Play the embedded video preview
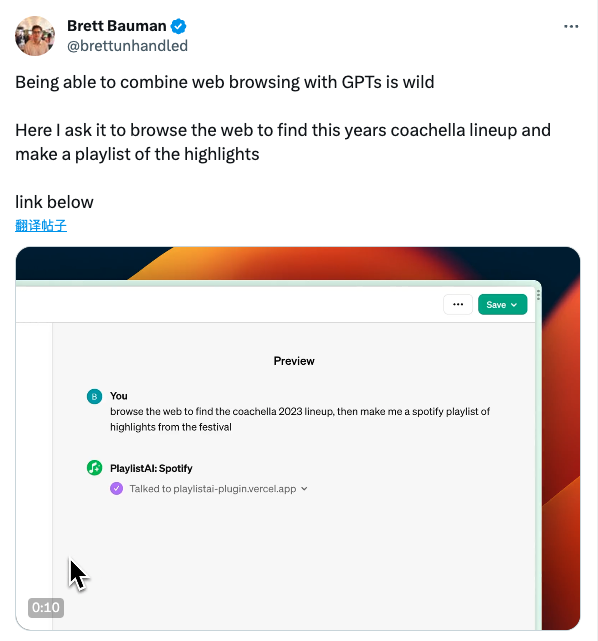The width and height of the screenshot is (598, 641). 298,438
